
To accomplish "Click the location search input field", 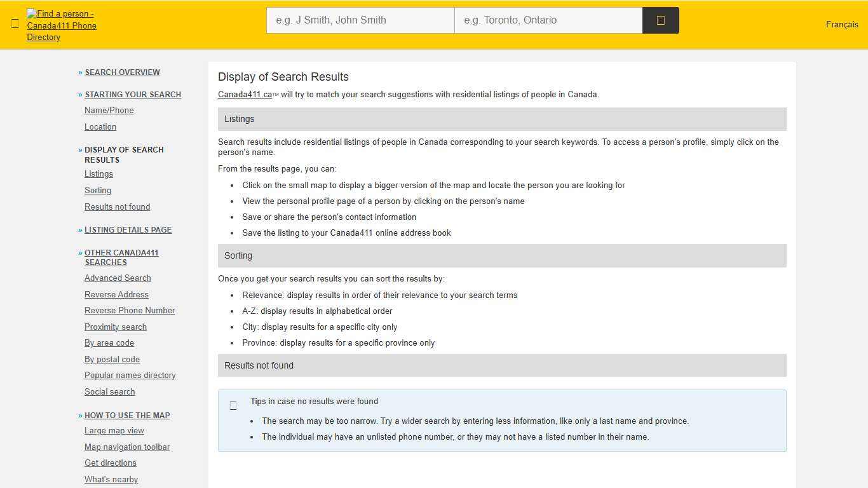I will point(548,20).
